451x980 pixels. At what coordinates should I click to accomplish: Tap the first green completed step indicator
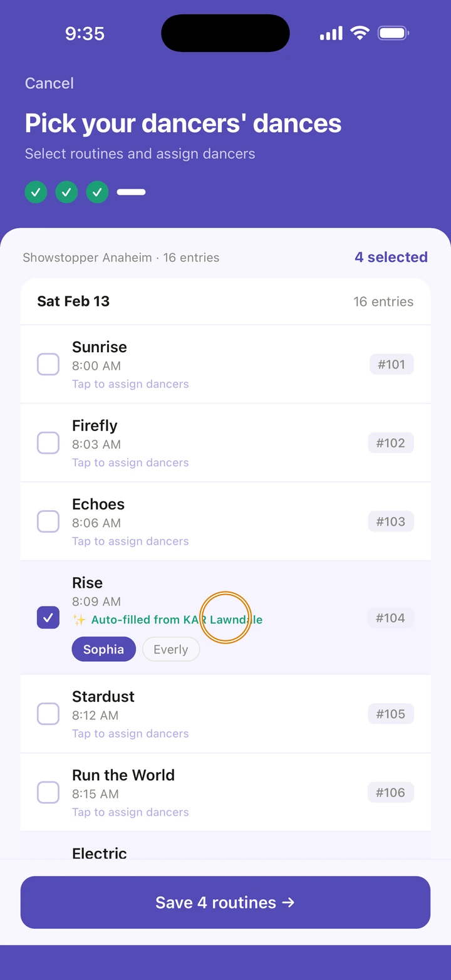36,192
